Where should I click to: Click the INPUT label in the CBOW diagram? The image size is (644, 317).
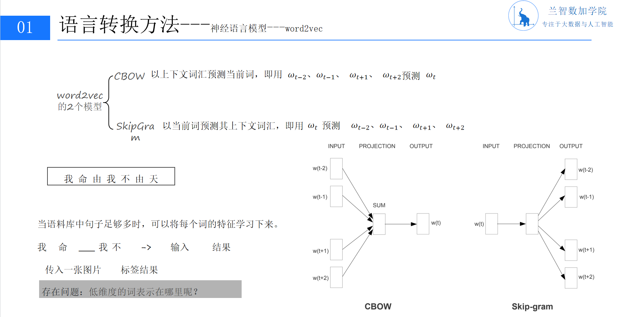[x=336, y=146]
